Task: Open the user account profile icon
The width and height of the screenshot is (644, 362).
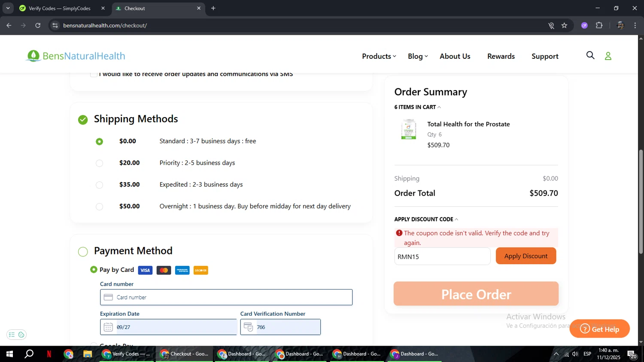Action: (608, 56)
